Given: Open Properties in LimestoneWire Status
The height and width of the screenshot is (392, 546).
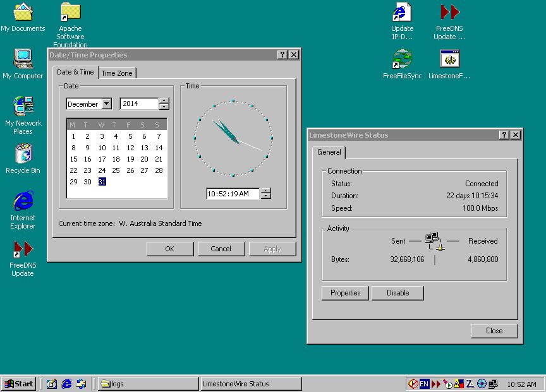Looking at the screenshot, I should point(345,293).
